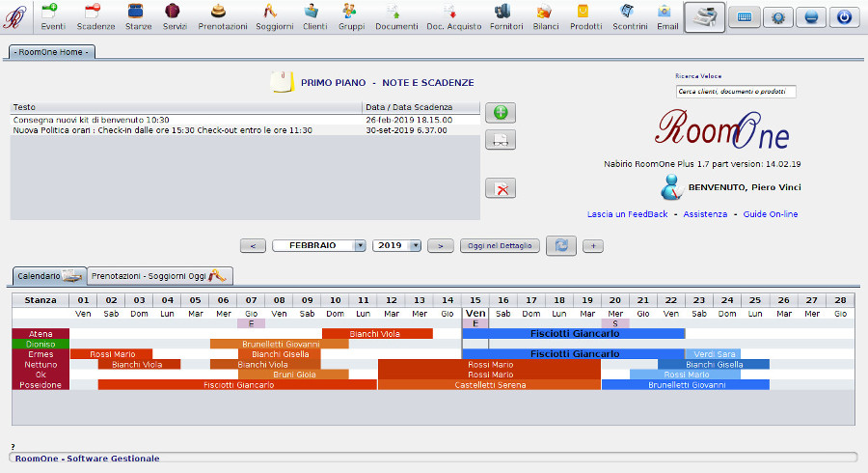
Task: Open the Soggiorni toolbar icon
Action: click(x=274, y=16)
